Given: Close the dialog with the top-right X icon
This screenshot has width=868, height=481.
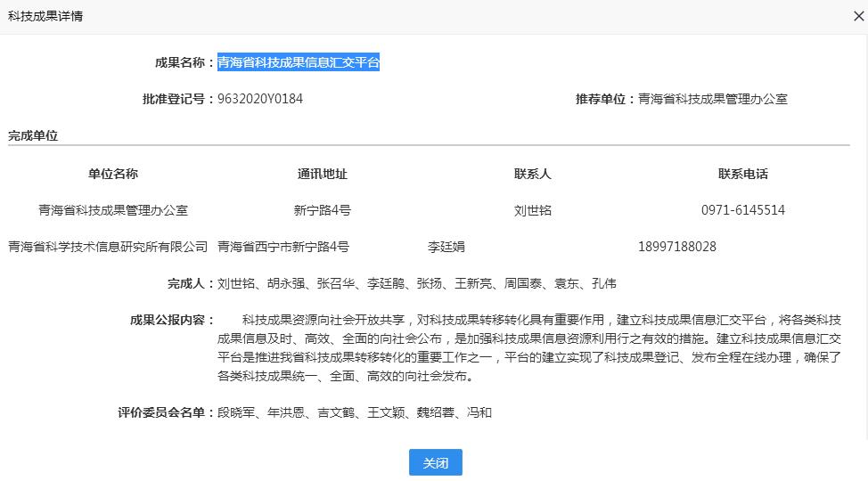Looking at the screenshot, I should (858, 16).
